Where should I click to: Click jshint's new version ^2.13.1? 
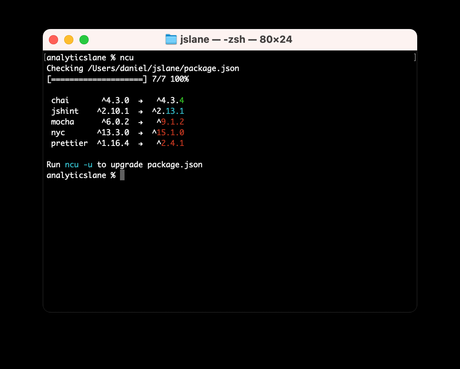coord(168,111)
